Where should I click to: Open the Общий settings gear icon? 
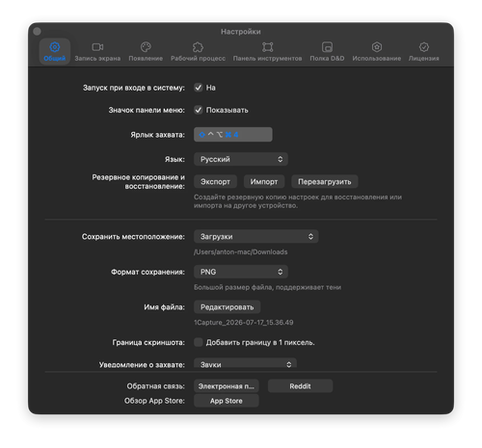55,47
